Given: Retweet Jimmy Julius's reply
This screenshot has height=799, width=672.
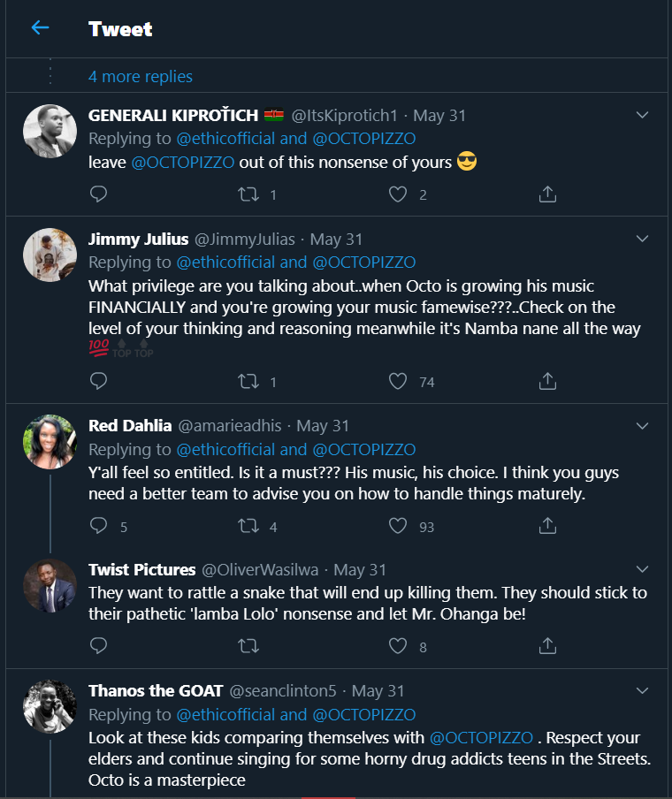Looking at the screenshot, I should [248, 381].
